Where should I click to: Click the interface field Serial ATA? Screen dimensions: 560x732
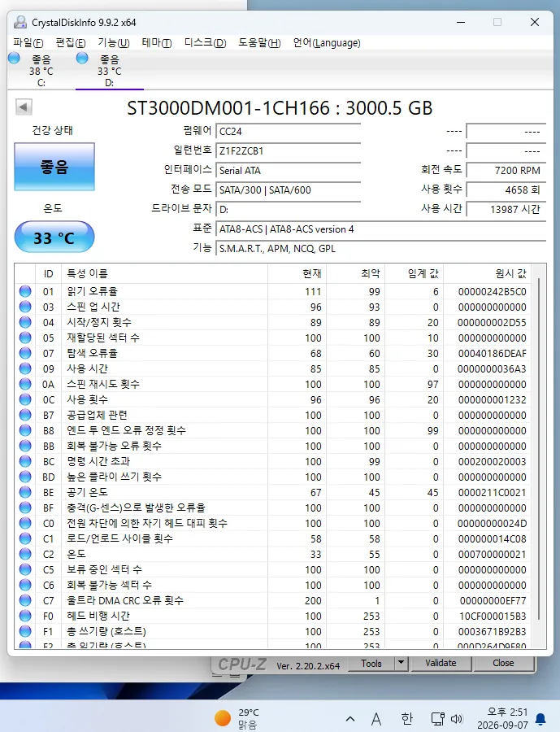[x=289, y=171]
